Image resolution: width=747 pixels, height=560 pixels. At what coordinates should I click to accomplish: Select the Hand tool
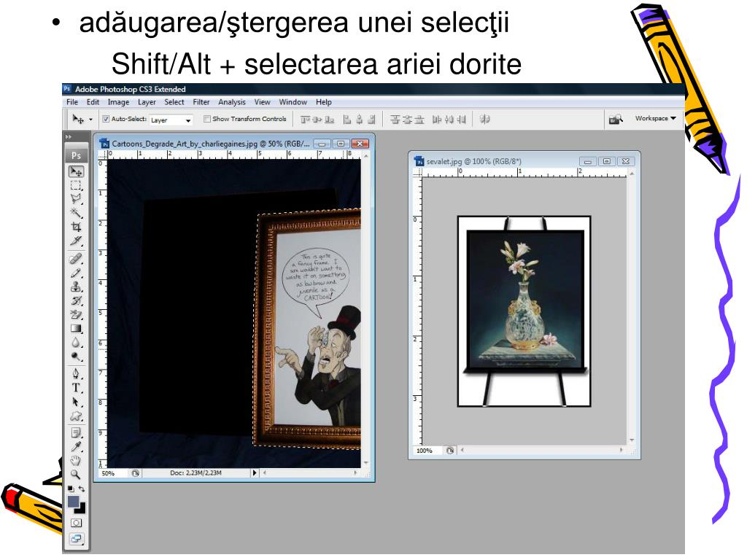coord(76,461)
